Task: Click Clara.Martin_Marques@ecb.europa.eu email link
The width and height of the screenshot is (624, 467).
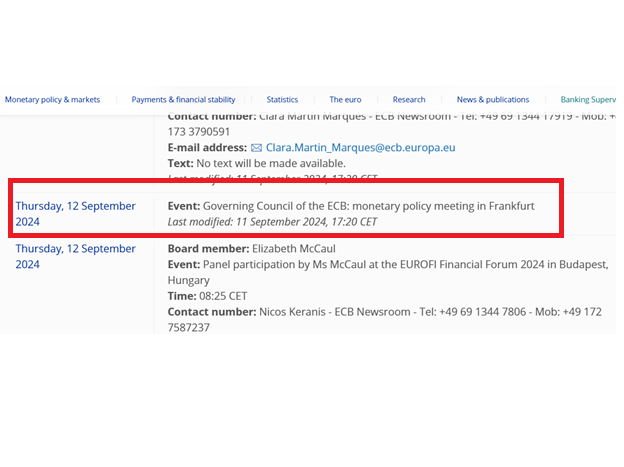Action: 360,148
